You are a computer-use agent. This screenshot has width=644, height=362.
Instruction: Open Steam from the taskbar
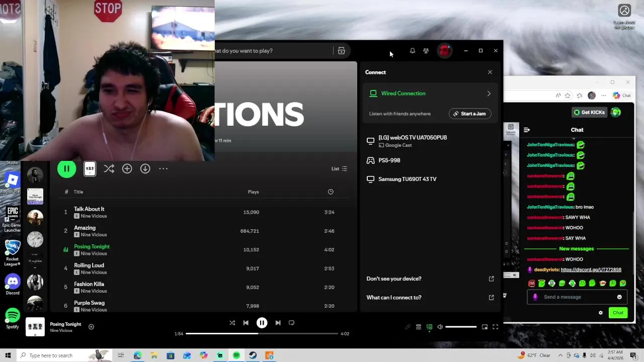tap(253, 355)
